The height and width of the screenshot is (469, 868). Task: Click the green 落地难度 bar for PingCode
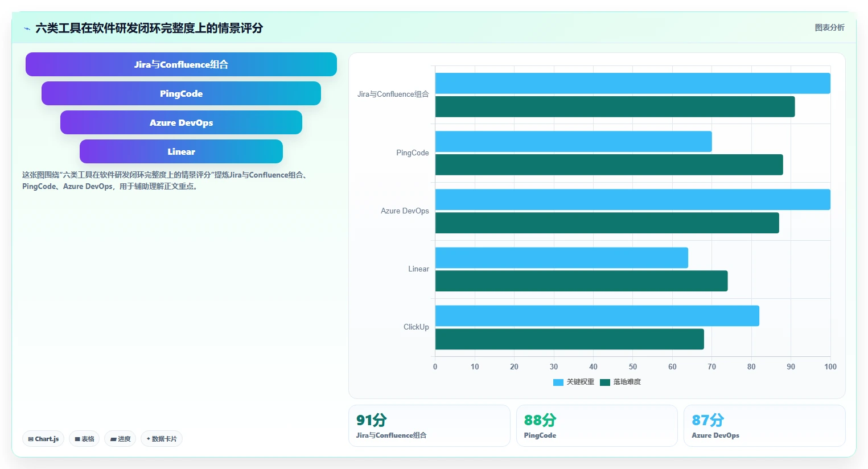(x=609, y=164)
